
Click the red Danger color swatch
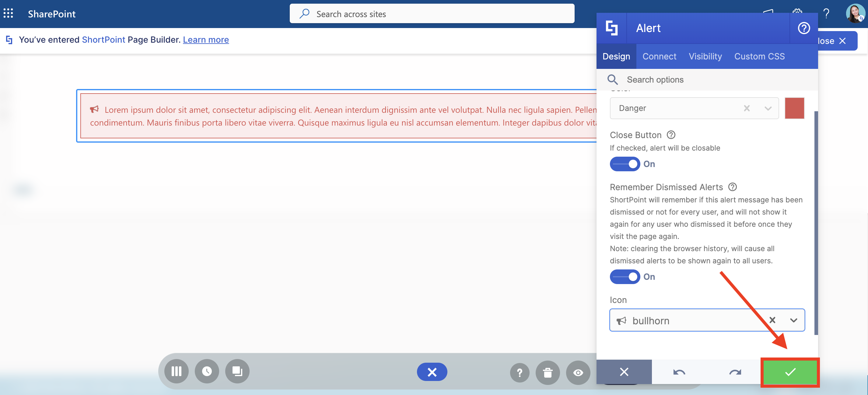pyautogui.click(x=794, y=108)
